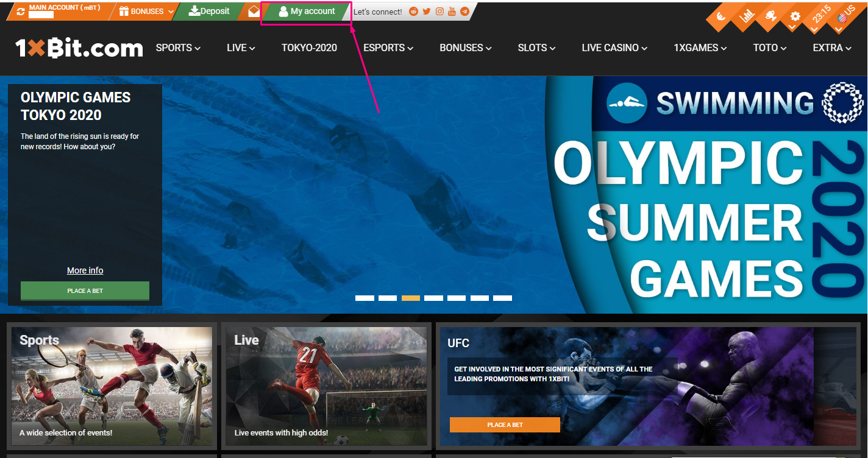Screen dimensions: 868x458
Task: Select the last banner slide indicator
Action: (502, 298)
